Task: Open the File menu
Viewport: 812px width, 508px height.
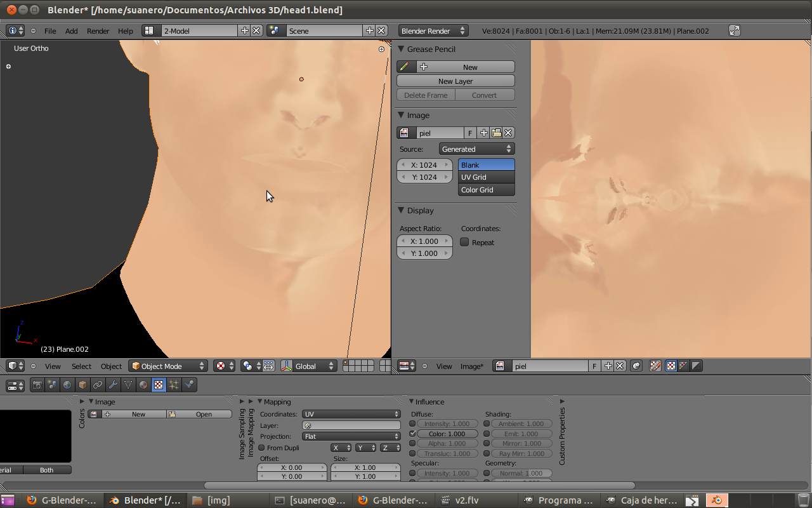Action: pos(50,30)
